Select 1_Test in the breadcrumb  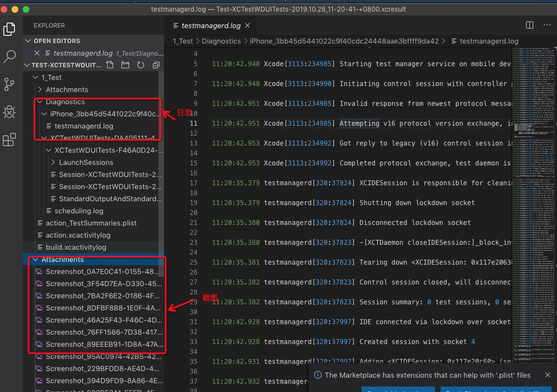point(183,41)
